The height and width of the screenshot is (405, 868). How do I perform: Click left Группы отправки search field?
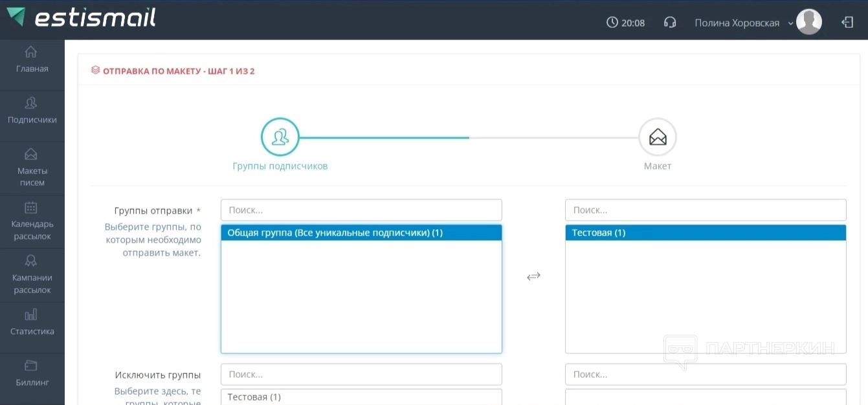(x=361, y=210)
